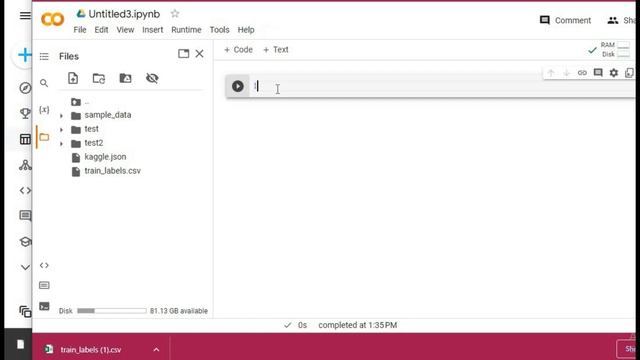Expand the More chevron in left bar

[25, 268]
